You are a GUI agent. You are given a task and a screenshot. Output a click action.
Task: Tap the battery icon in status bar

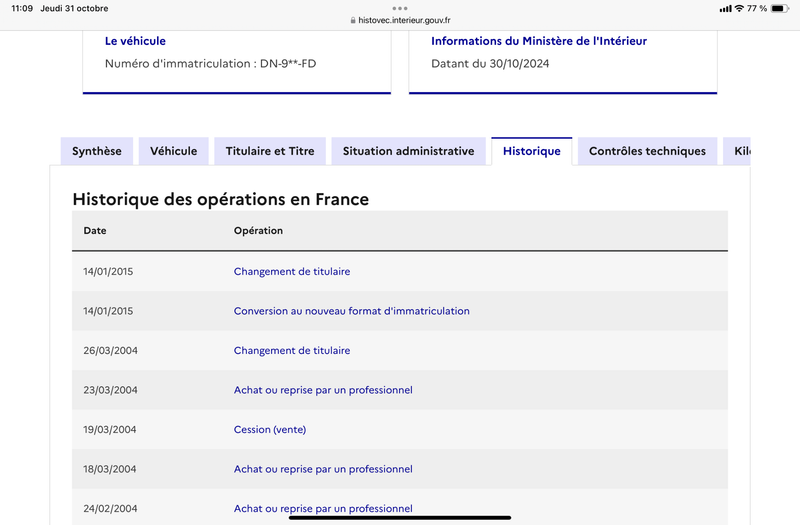(x=780, y=8)
